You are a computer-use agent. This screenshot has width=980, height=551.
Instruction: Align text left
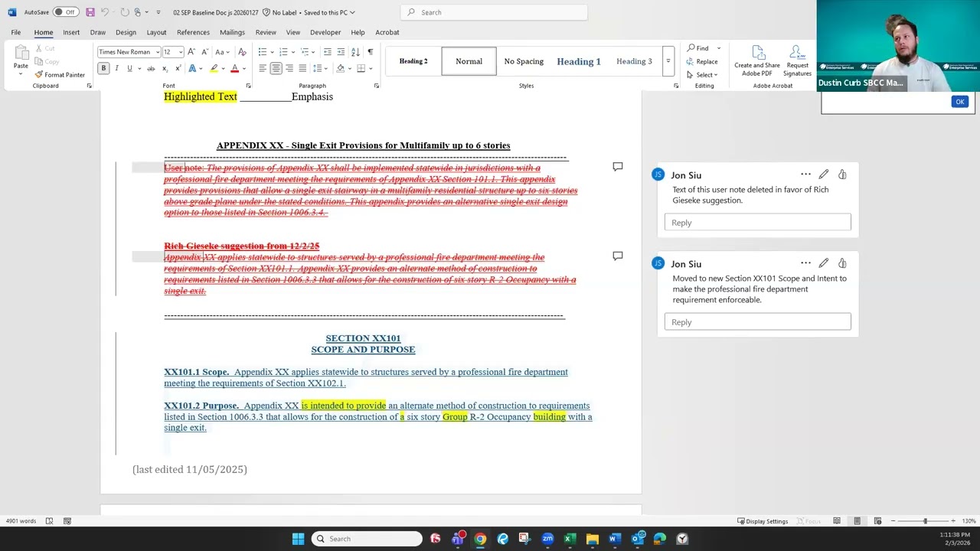[x=262, y=69]
